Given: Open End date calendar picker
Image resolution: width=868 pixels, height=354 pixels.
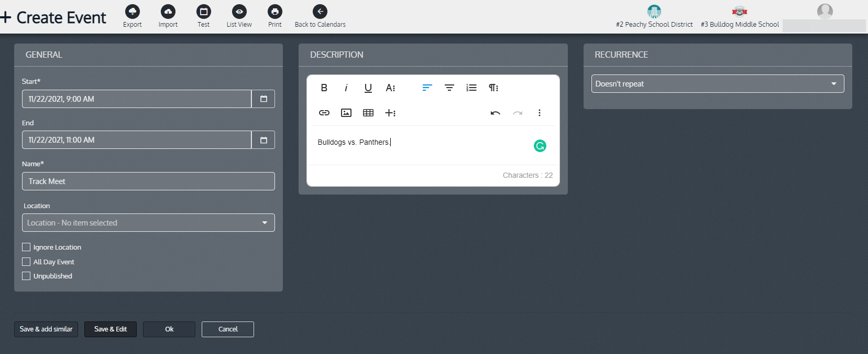Looking at the screenshot, I should coord(263,140).
